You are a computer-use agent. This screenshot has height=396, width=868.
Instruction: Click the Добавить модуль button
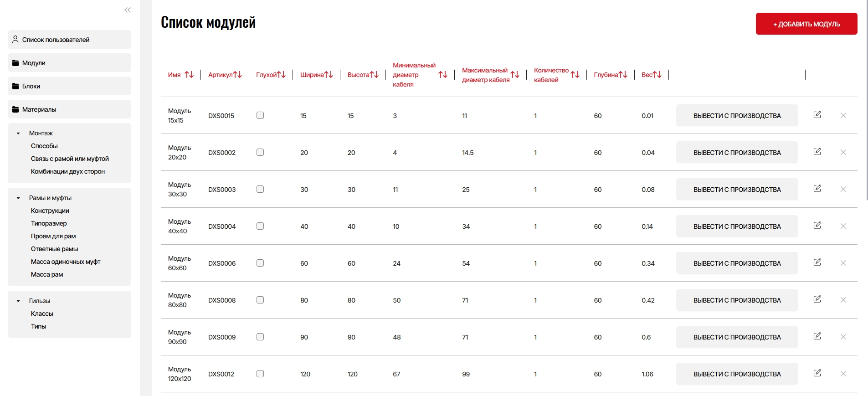pos(806,24)
